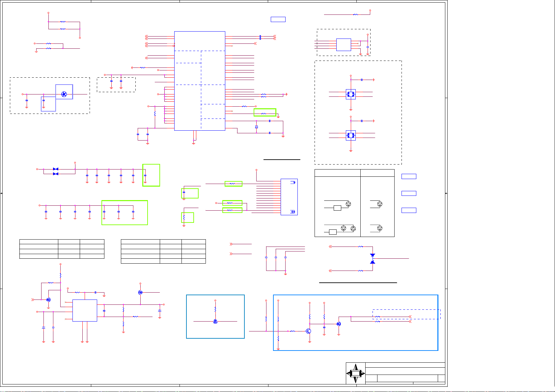This screenshot has width=555, height=392.
Task: Select the circled bipolar transistor symbol
Action: point(309,331)
